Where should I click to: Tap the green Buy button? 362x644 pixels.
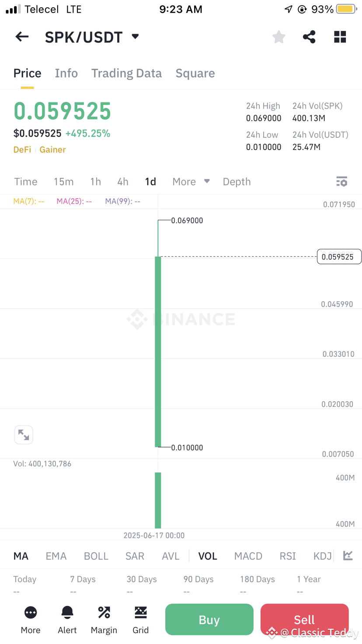(209, 619)
